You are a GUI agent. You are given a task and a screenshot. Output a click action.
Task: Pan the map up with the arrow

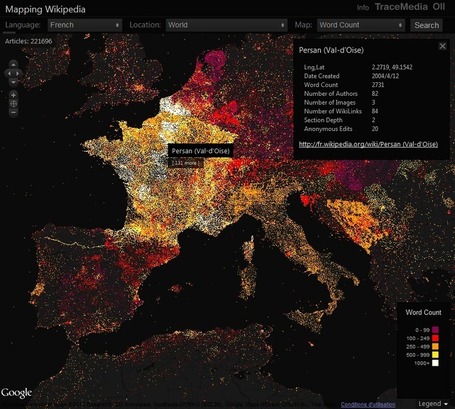pos(13,64)
